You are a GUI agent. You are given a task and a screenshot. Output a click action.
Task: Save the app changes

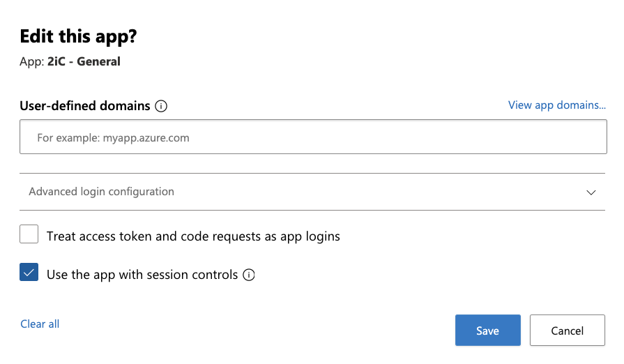point(488,331)
